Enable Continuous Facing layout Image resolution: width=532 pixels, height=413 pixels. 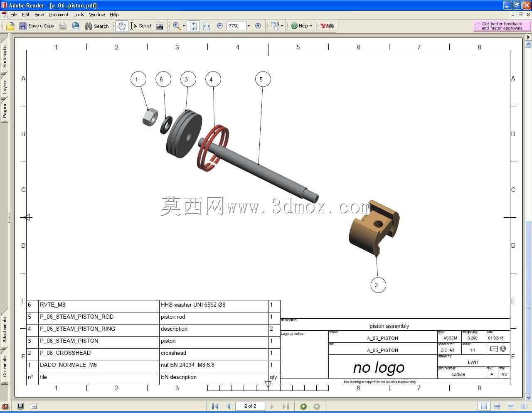(x=511, y=406)
